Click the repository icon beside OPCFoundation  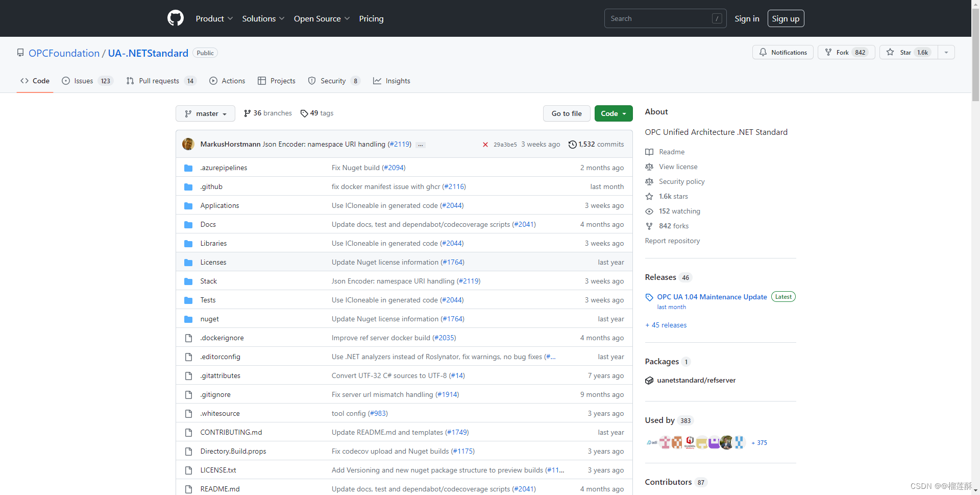pyautogui.click(x=20, y=53)
